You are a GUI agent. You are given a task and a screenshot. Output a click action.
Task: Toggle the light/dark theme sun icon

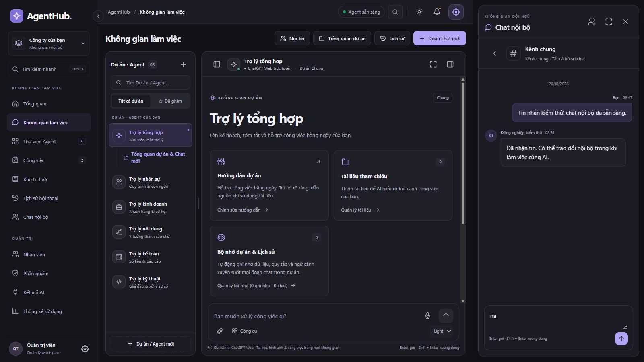click(419, 12)
